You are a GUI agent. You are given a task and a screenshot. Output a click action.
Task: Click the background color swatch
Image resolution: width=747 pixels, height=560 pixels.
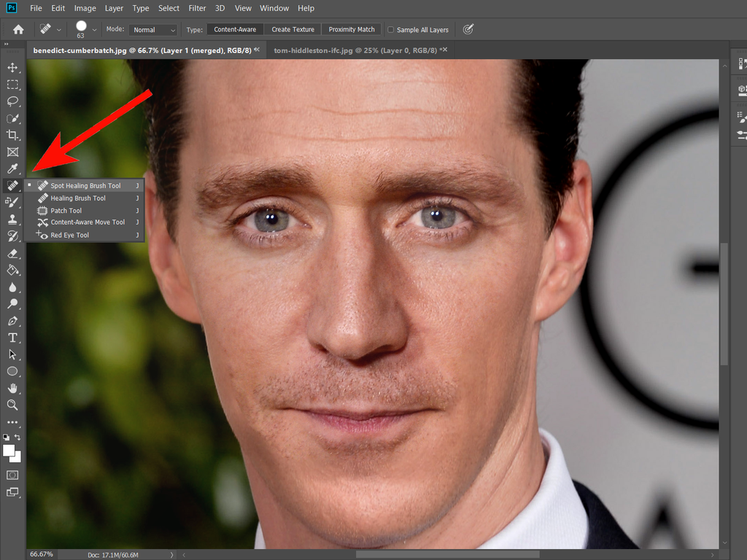18,458
